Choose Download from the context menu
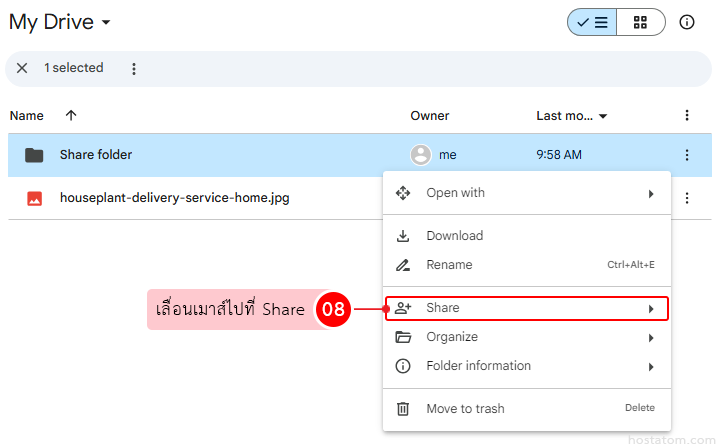720x448 pixels. point(454,236)
